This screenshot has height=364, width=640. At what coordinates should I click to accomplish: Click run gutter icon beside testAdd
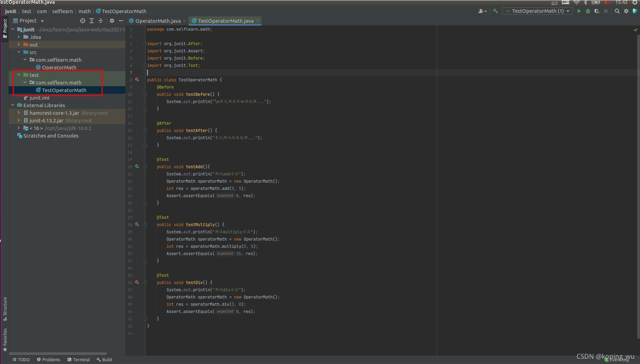click(137, 166)
